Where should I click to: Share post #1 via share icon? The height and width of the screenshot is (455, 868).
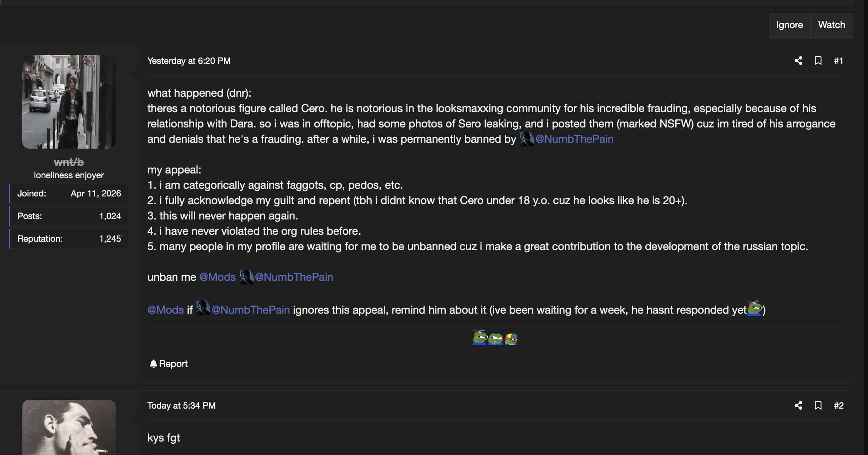(798, 61)
